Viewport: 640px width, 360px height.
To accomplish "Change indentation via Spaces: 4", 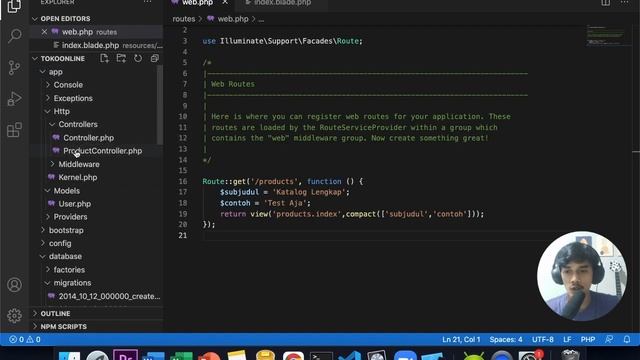I will (506, 340).
